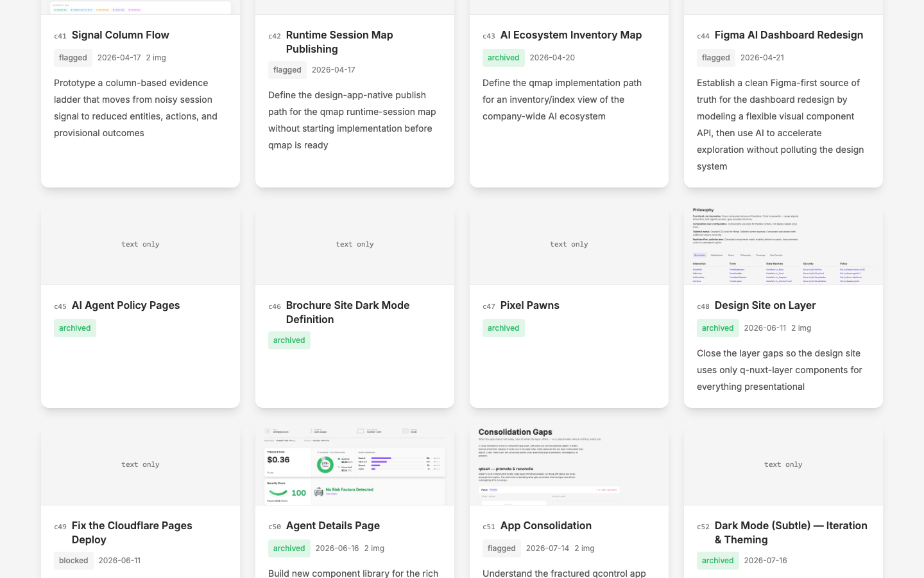Viewport: 924px width, 578px height.
Task: Click the c51 card ID label
Action: pos(489,527)
